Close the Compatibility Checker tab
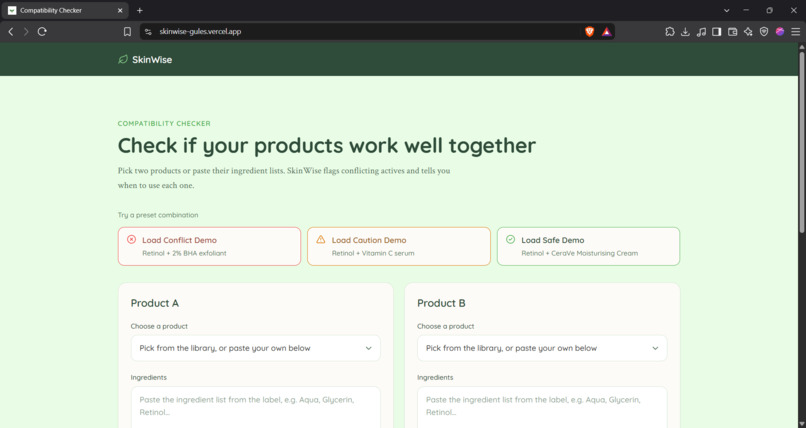 point(120,10)
